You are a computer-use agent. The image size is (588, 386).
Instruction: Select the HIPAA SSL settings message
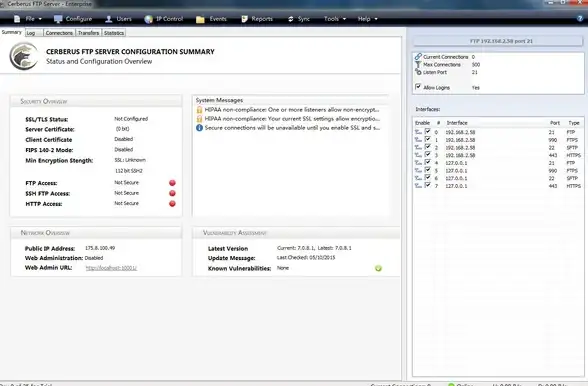292,119
